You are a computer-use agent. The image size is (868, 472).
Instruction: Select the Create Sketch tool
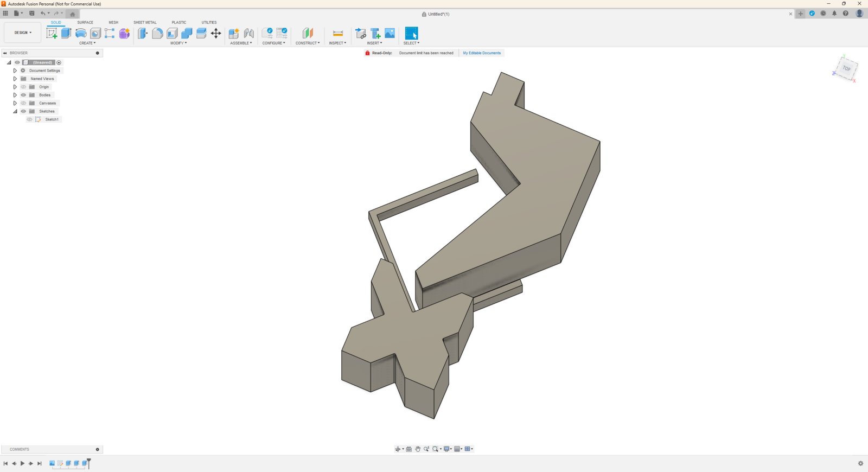52,33
